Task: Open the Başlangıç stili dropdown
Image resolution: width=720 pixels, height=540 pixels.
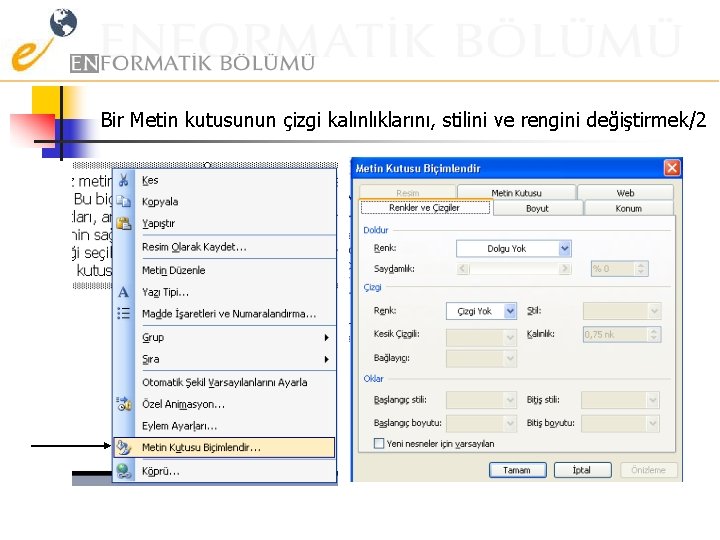Action: click(481, 400)
